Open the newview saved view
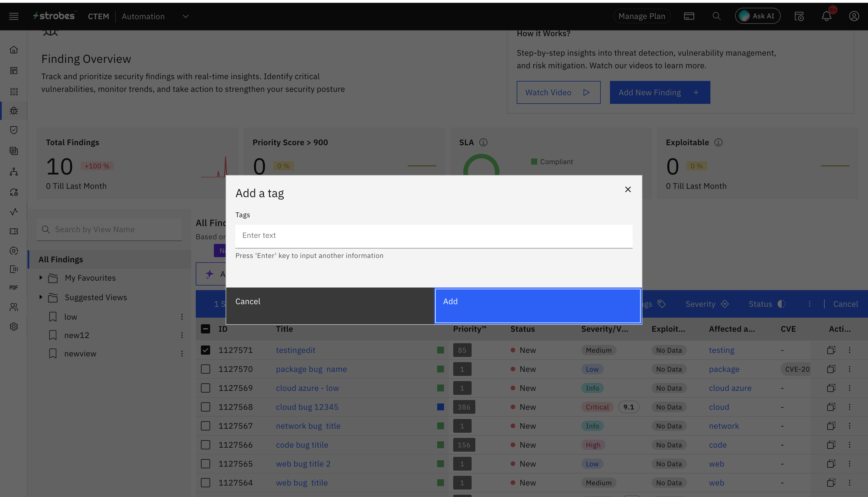 click(80, 354)
